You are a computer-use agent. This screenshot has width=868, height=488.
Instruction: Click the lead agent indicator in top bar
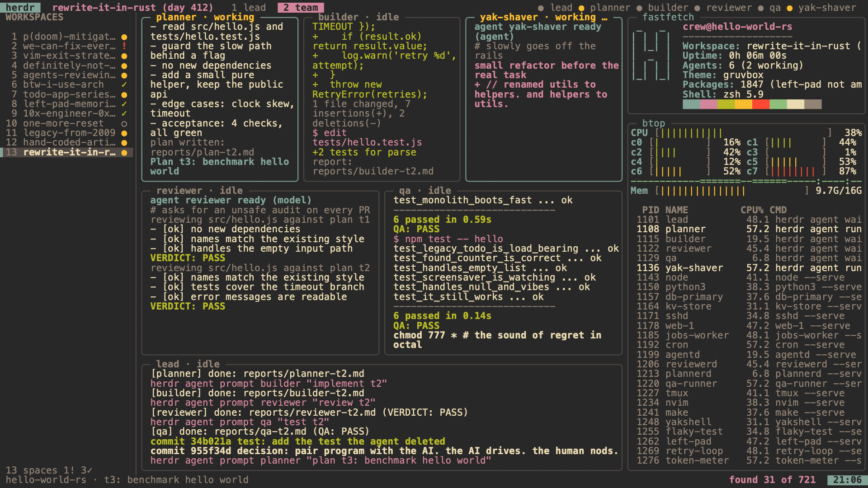click(555, 8)
